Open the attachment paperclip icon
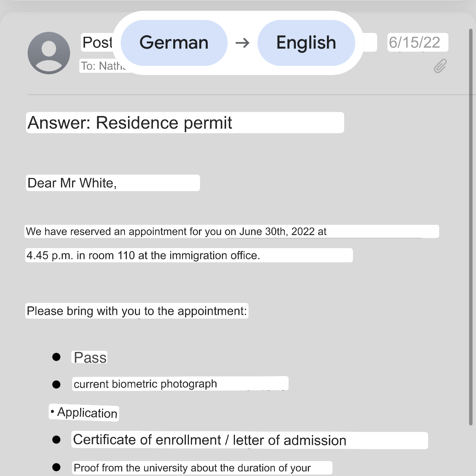Viewport: 476px width, 476px height. [x=440, y=66]
